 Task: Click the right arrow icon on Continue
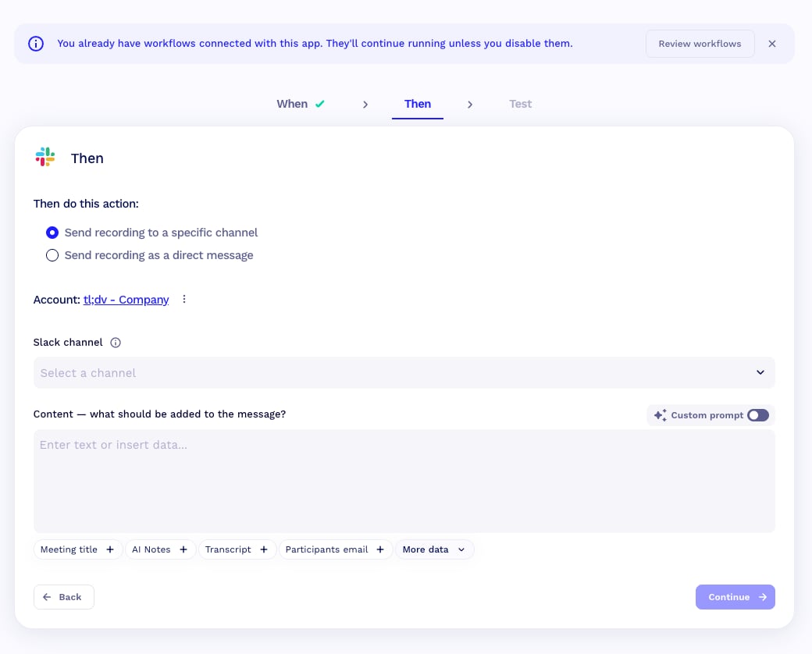(762, 597)
